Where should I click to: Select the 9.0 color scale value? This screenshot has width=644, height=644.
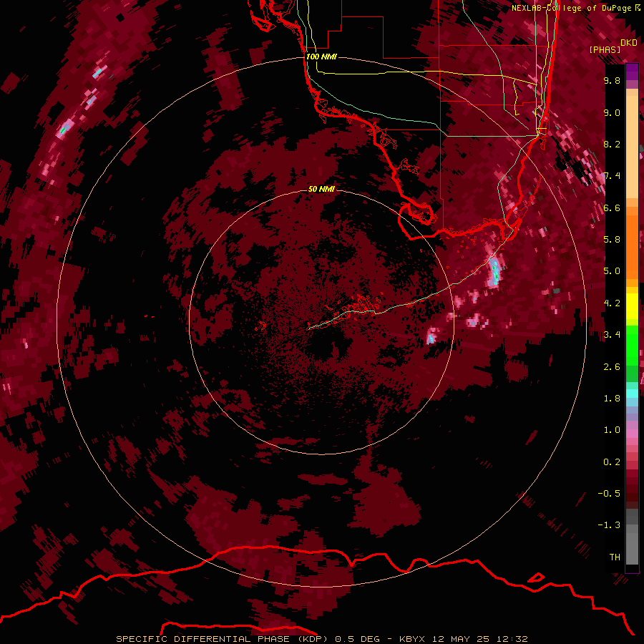(x=612, y=112)
